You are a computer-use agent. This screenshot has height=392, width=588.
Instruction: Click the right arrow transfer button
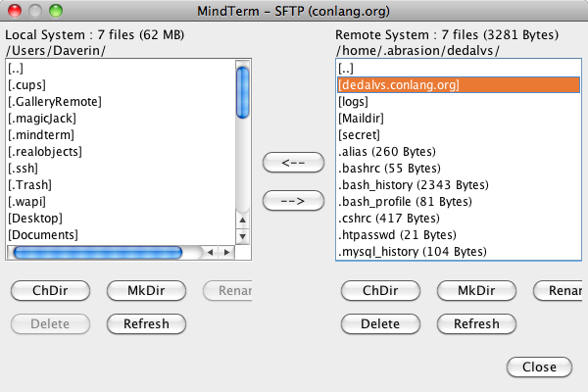coord(293,201)
